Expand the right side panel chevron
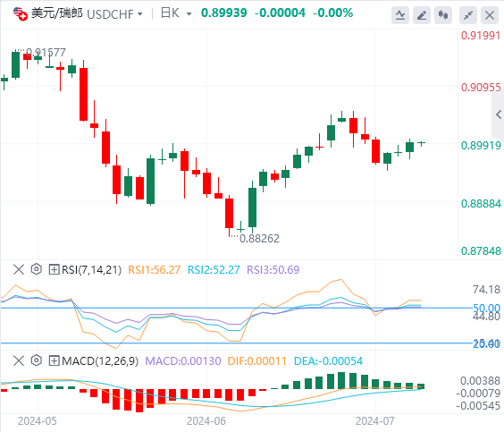504x432 pixels. click(499, 114)
